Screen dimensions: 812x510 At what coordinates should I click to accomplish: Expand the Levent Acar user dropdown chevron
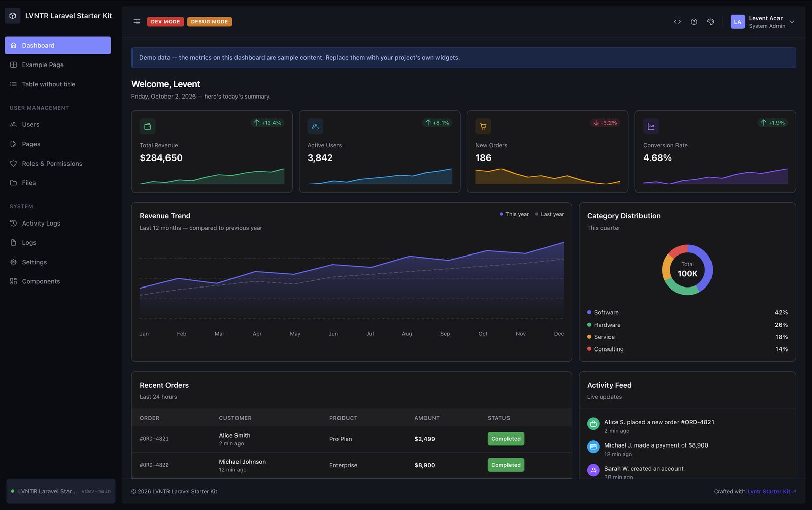[792, 22]
